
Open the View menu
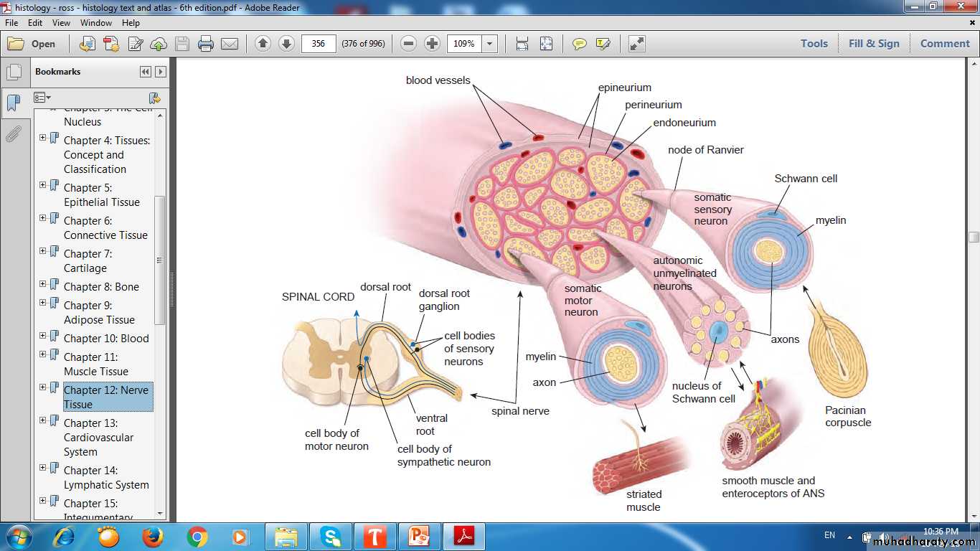61,23
